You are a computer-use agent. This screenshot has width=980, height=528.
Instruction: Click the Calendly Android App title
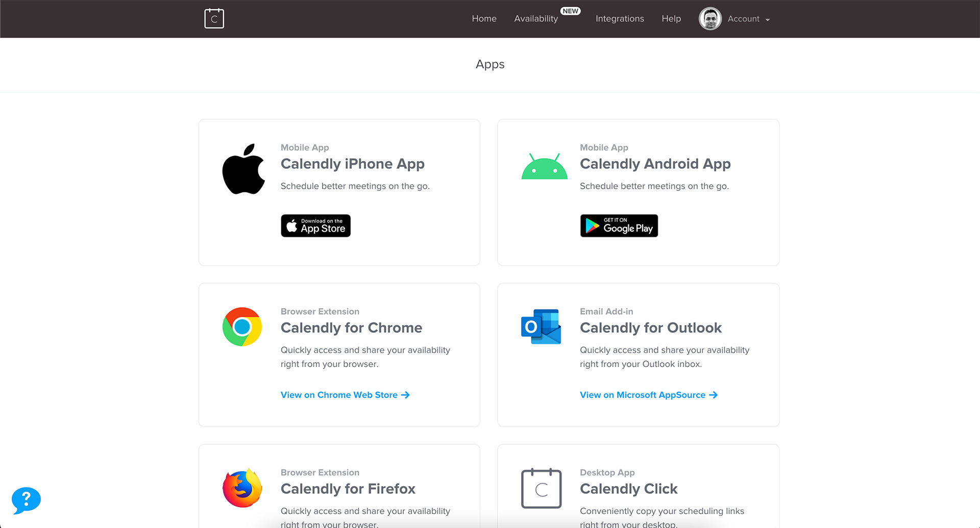coord(655,164)
